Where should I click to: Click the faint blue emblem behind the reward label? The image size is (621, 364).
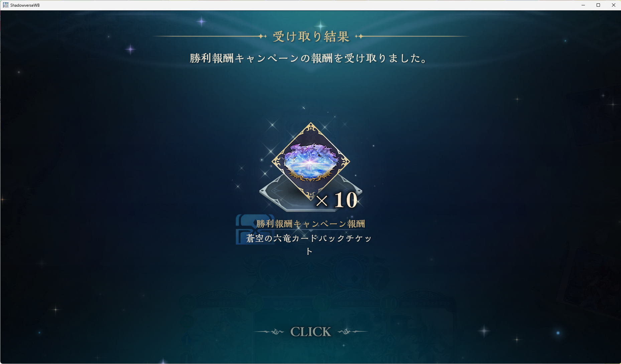click(255, 229)
